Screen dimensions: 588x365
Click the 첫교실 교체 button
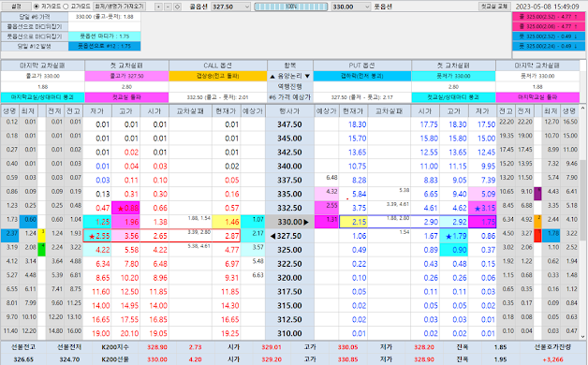click(x=494, y=7)
